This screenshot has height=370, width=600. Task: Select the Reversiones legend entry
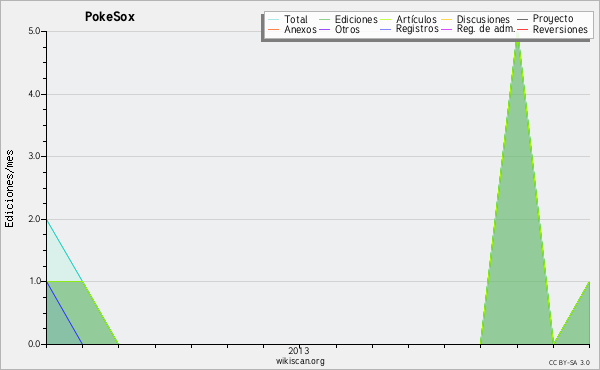tap(553, 29)
